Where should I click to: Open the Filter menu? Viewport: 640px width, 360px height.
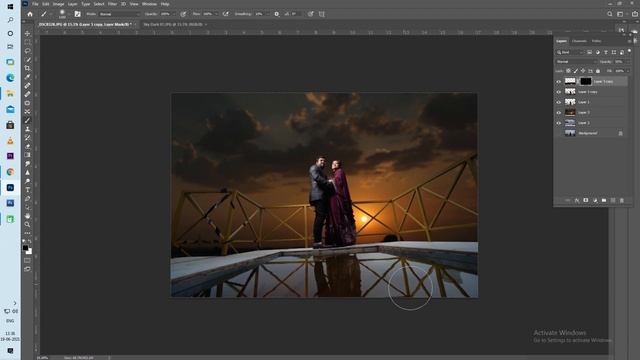[x=112, y=4]
